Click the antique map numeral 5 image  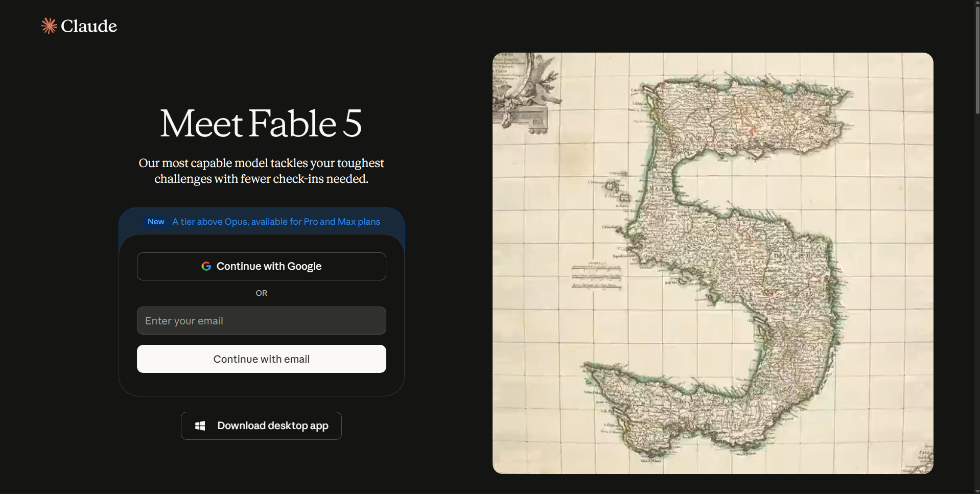713,263
